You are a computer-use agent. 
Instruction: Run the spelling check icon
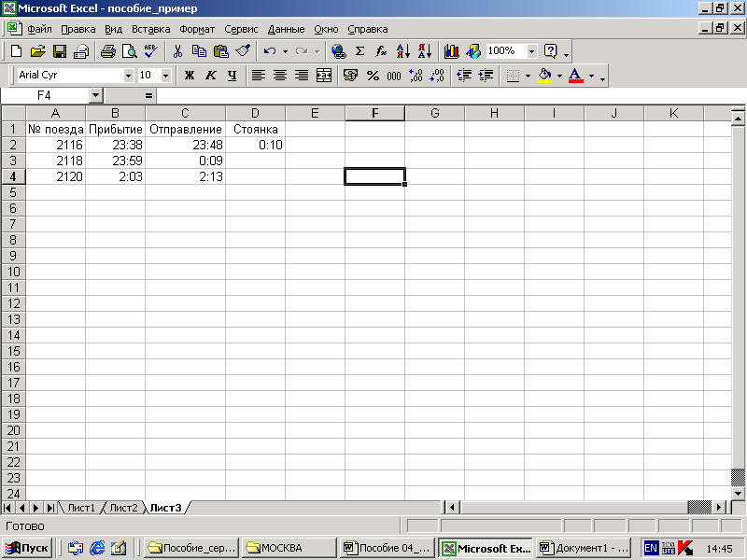click(151, 51)
